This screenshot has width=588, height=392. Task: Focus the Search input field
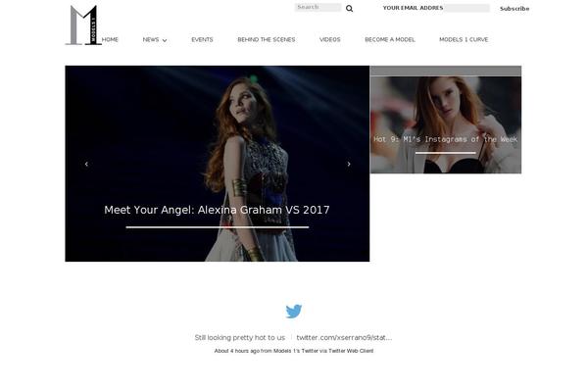pos(318,7)
